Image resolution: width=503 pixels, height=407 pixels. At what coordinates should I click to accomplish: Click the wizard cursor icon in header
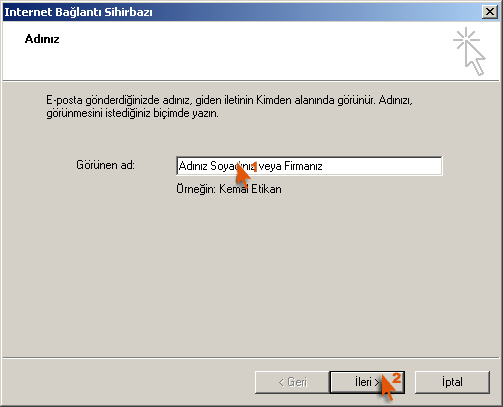(469, 51)
